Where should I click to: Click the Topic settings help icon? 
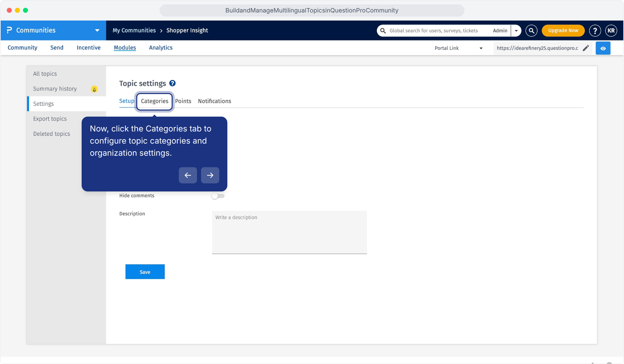172,83
